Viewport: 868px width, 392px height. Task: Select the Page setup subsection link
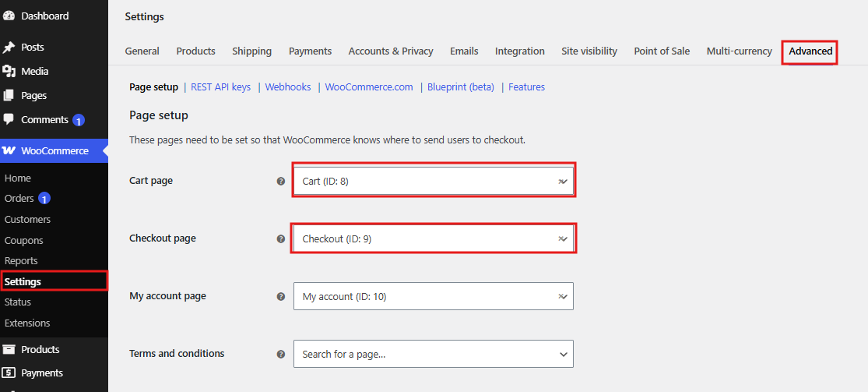coord(153,87)
